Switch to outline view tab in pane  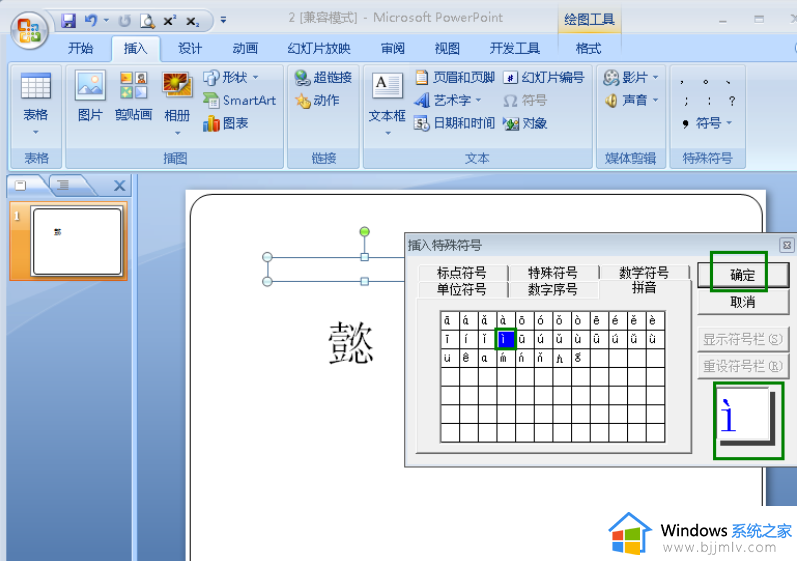[63, 185]
